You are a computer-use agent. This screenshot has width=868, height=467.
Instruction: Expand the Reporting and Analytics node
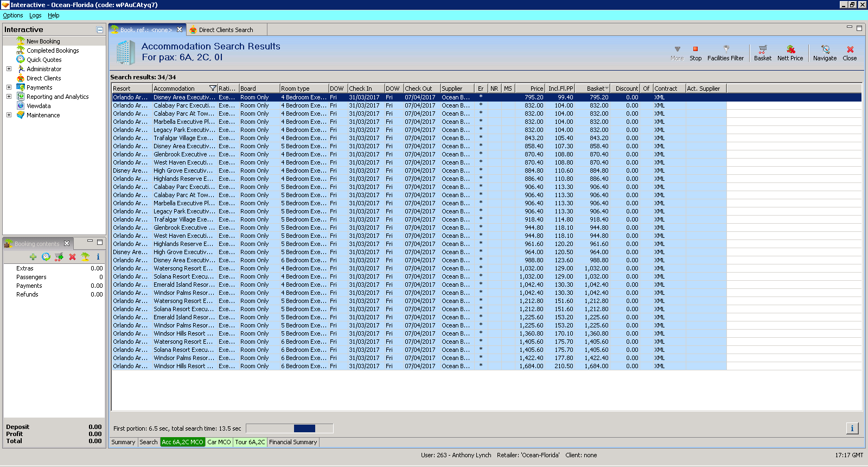point(9,97)
